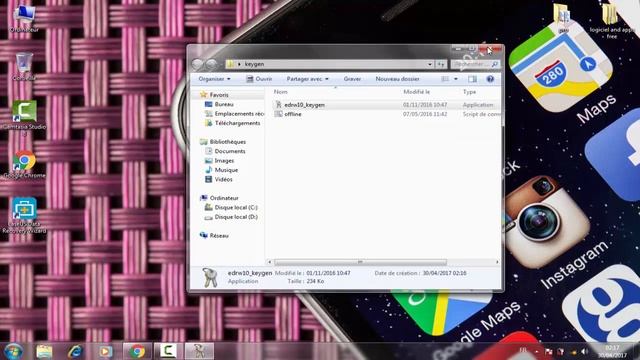Click the keygen address bar path
This screenshot has width=640, height=360.
(x=254, y=64)
